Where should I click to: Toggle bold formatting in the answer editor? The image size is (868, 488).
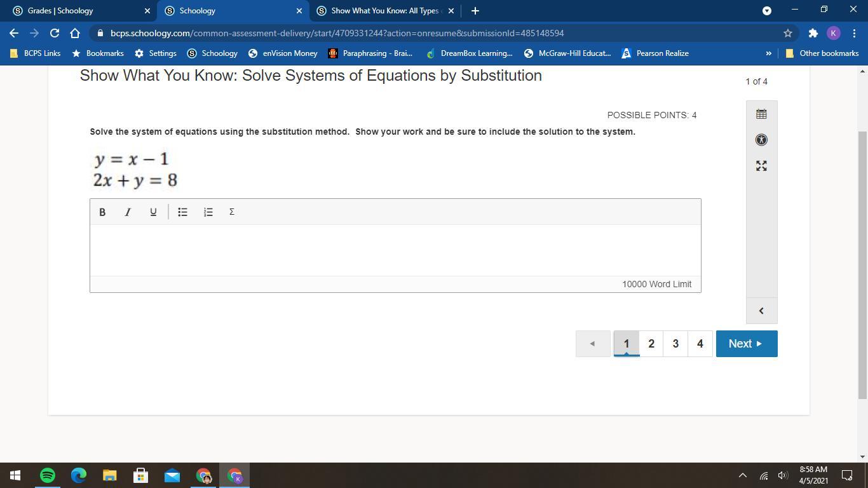tap(102, 212)
